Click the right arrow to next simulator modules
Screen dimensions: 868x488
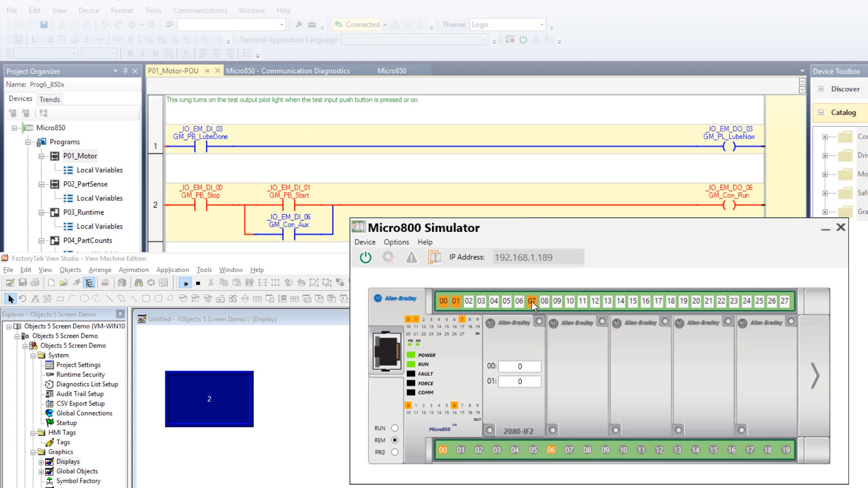[x=815, y=375]
